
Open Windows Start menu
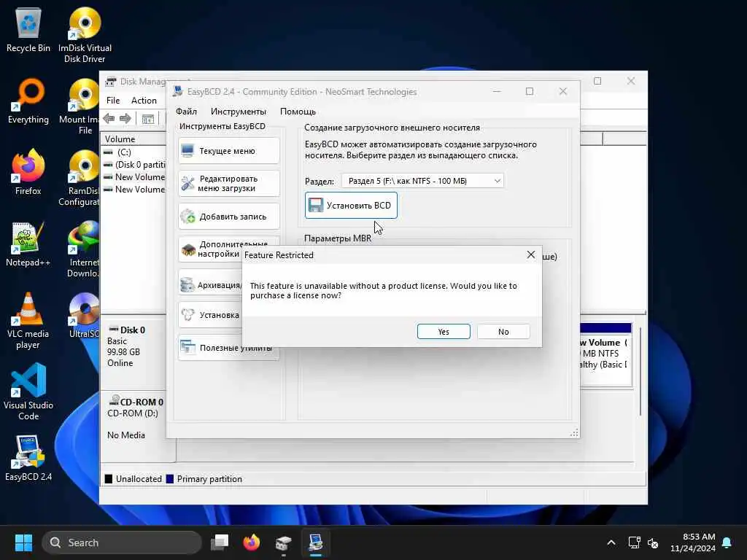[23, 542]
